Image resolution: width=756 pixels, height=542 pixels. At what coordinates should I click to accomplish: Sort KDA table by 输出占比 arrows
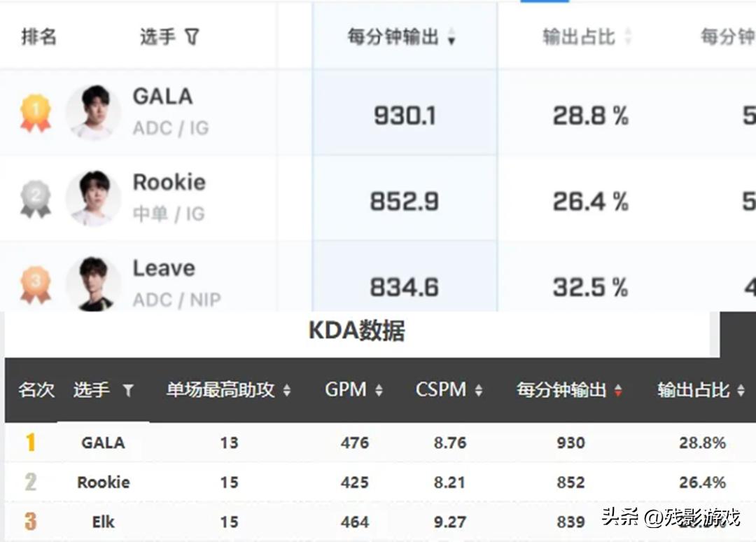[741, 390]
